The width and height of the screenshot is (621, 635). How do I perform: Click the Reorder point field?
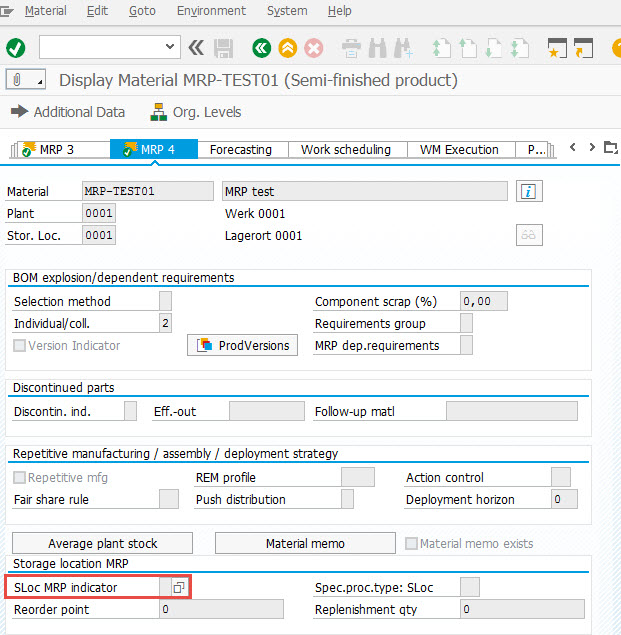click(221, 609)
